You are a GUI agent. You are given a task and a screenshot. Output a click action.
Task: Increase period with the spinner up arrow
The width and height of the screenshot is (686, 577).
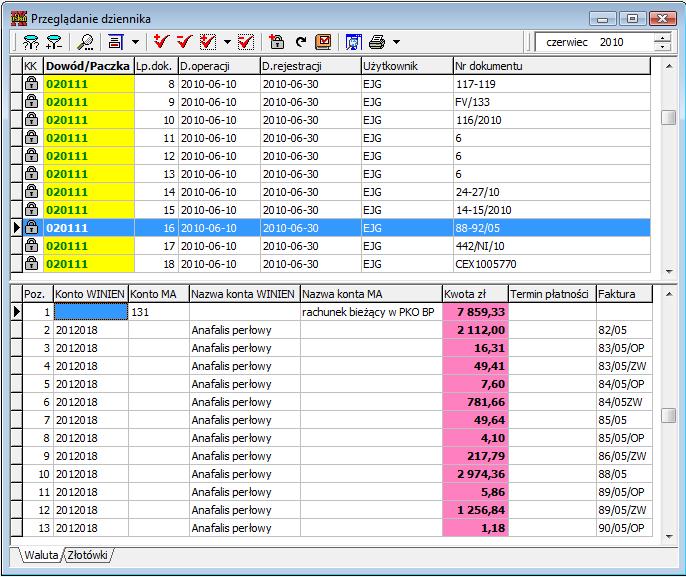click(662, 38)
